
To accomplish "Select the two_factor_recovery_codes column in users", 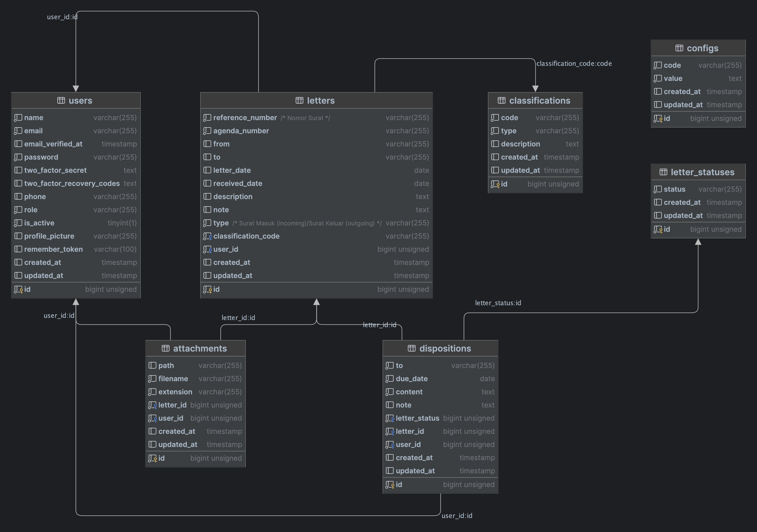I will [x=72, y=184].
